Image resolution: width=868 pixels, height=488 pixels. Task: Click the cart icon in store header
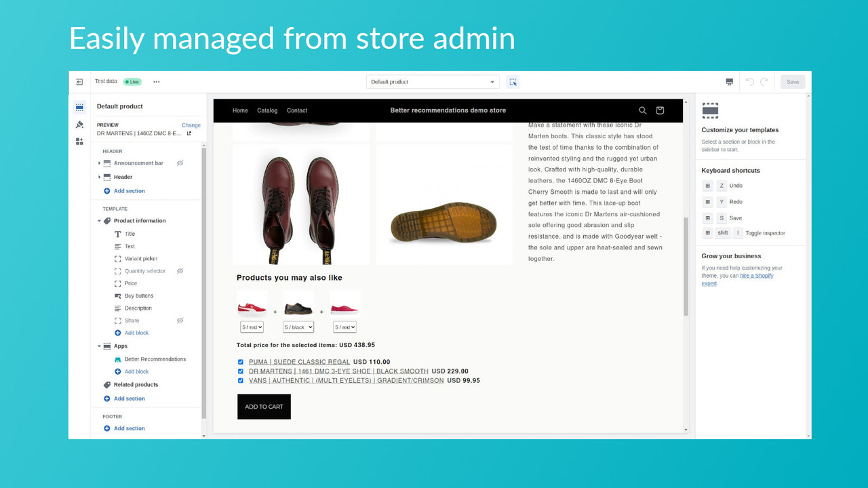(659, 110)
